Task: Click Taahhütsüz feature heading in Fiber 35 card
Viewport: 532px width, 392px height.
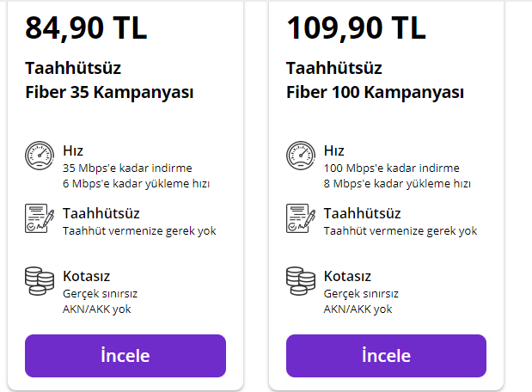Action: (101, 213)
